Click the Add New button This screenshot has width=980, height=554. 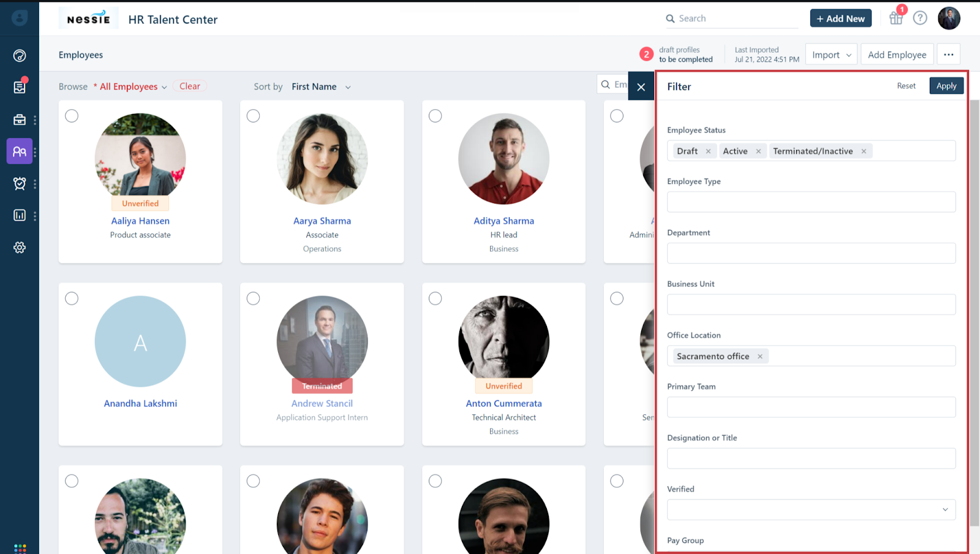tap(840, 18)
